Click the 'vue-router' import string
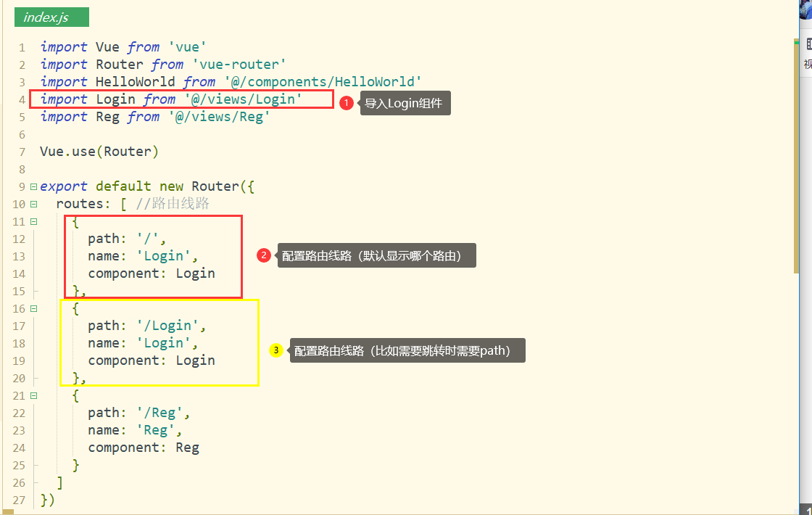This screenshot has height=515, width=812. tap(239, 65)
